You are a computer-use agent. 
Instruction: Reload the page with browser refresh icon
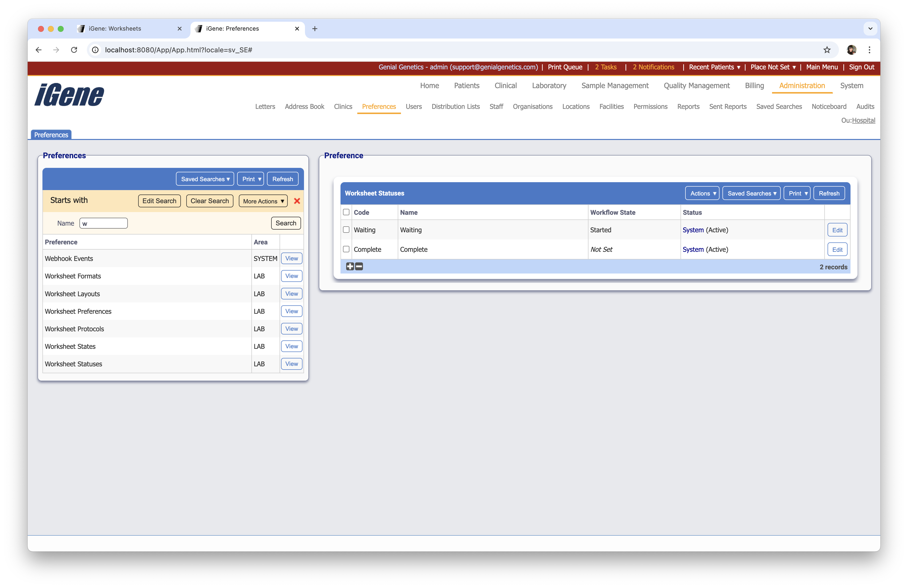click(74, 50)
